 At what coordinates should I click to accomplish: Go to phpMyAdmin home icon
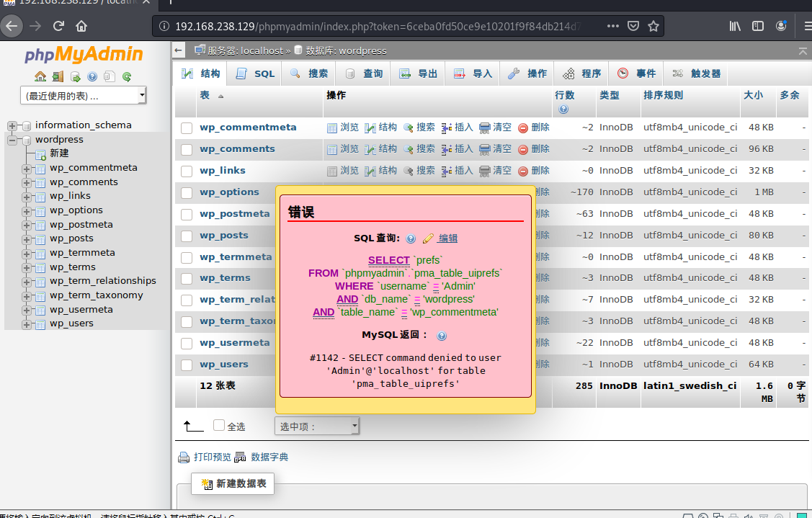[x=40, y=76]
